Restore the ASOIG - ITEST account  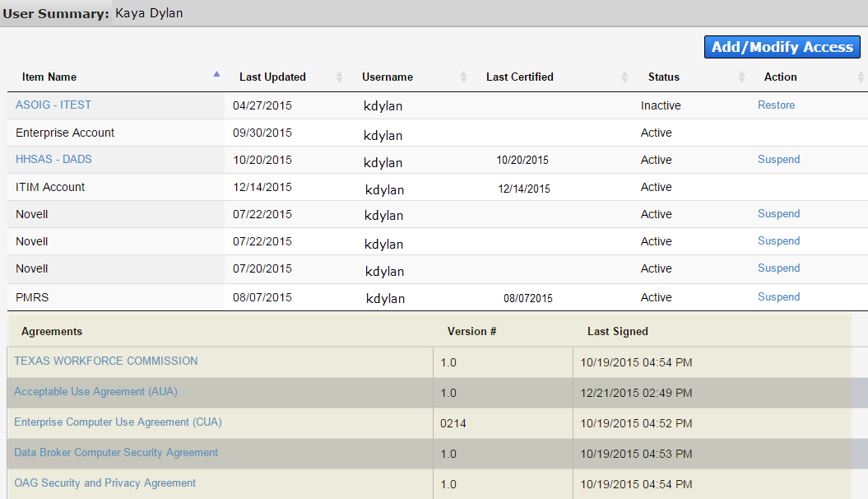pos(776,105)
